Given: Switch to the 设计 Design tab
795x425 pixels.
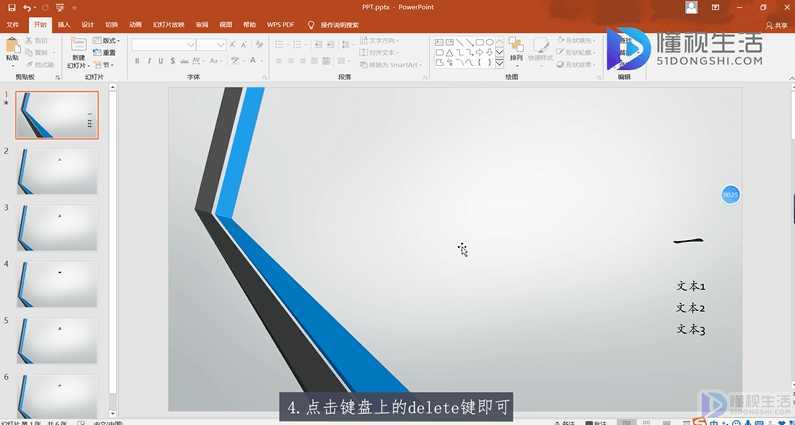Looking at the screenshot, I should (88, 25).
